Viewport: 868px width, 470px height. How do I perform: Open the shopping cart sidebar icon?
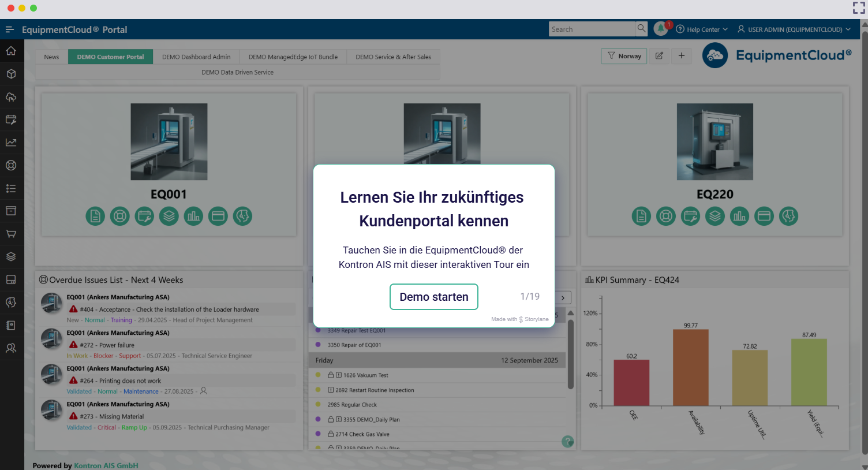pyautogui.click(x=11, y=234)
